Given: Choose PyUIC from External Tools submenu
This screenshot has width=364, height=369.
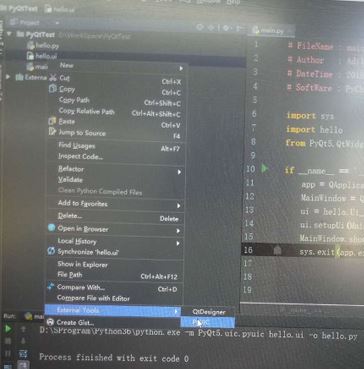Looking at the screenshot, I should pyautogui.click(x=207, y=322).
